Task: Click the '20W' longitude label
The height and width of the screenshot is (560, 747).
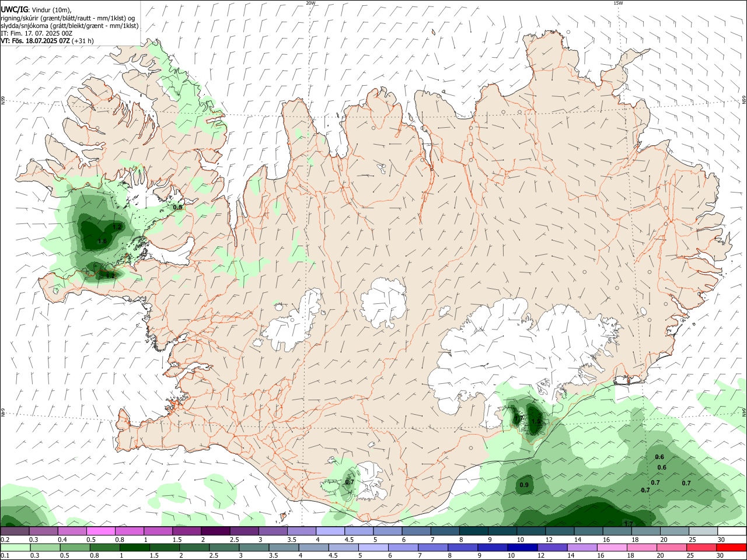Action: [x=310, y=3]
